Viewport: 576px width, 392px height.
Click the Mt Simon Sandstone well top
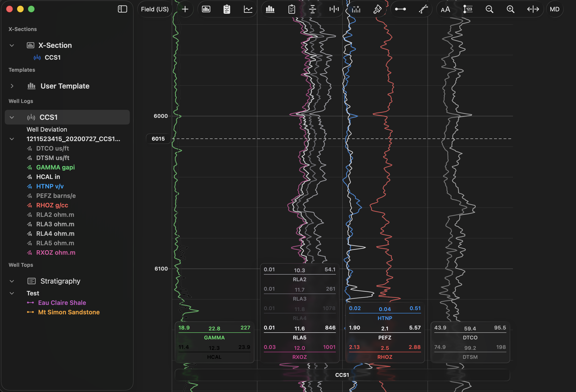point(68,312)
